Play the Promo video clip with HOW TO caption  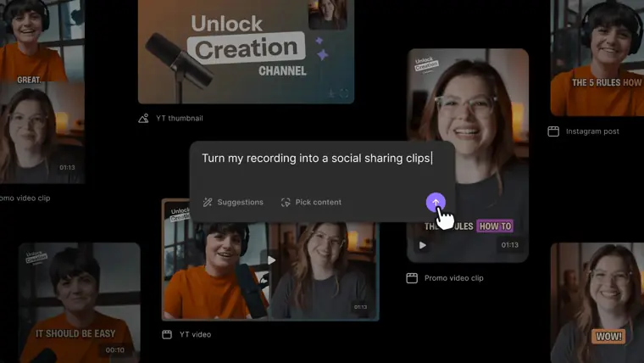[x=423, y=245]
